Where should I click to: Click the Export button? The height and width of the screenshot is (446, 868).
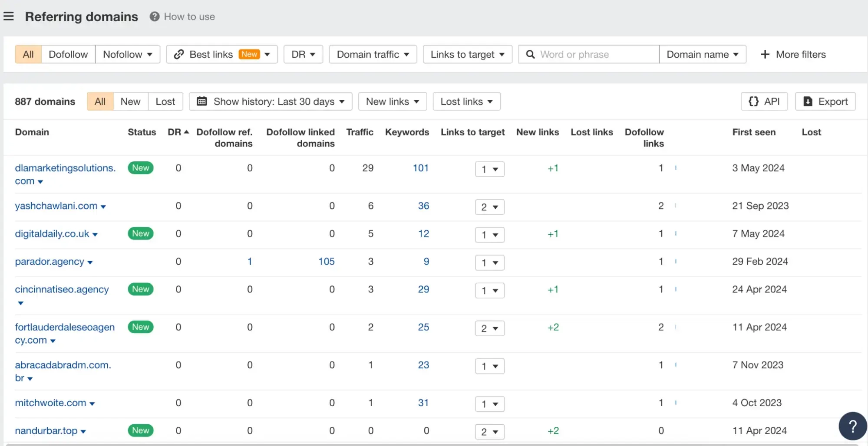825,102
